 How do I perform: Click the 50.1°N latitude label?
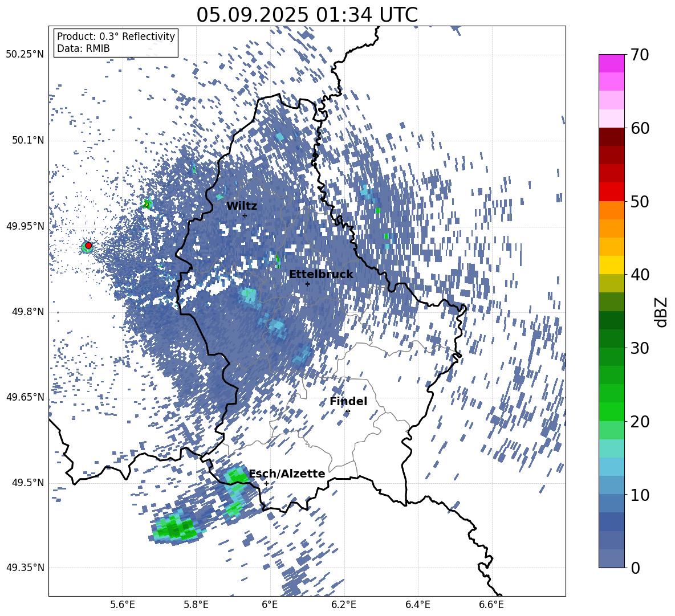28,140
